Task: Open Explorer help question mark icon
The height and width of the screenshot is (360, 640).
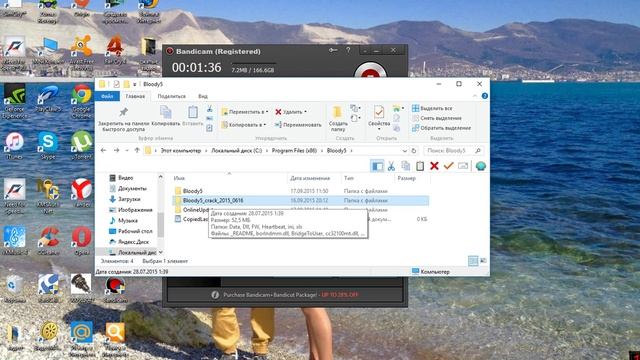Action: tap(484, 96)
